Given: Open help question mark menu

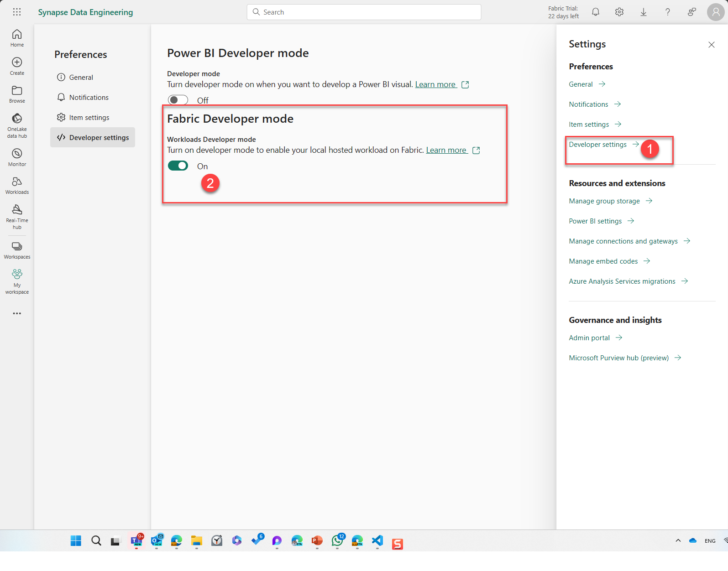Looking at the screenshot, I should point(668,12).
